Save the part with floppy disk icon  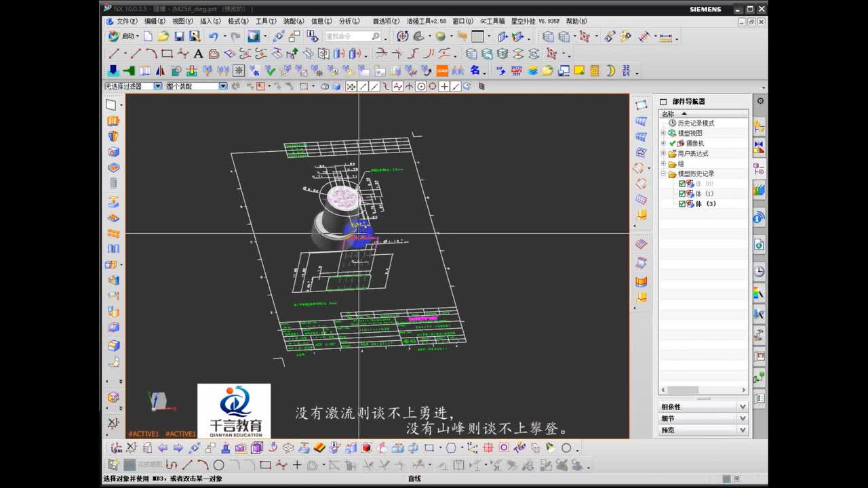click(179, 37)
